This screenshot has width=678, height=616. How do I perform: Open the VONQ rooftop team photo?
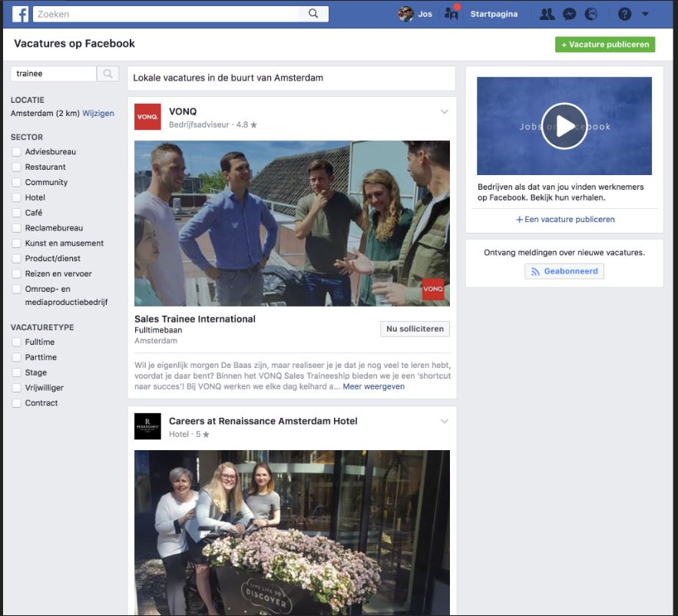[x=292, y=224]
